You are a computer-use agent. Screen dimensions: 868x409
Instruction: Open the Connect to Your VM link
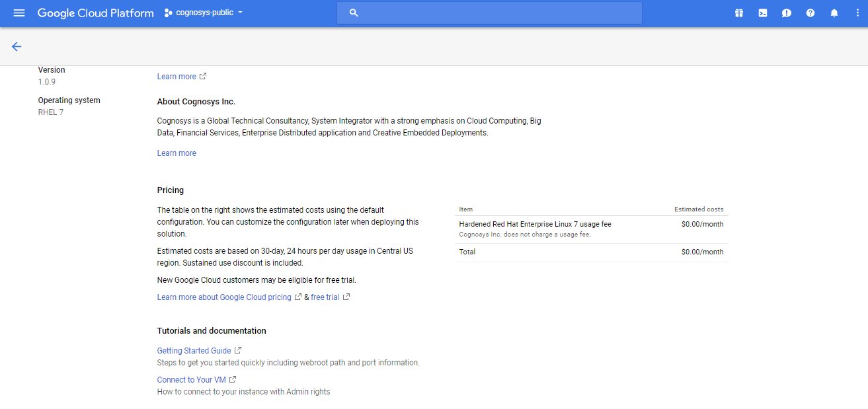point(191,380)
